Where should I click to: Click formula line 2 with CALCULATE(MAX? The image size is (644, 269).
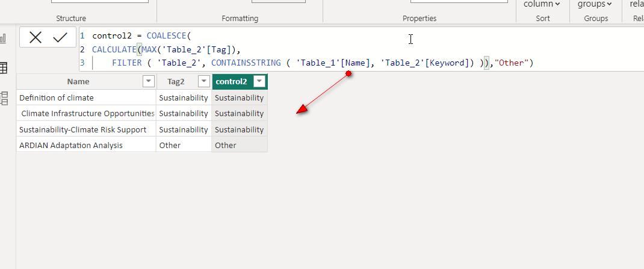point(166,50)
